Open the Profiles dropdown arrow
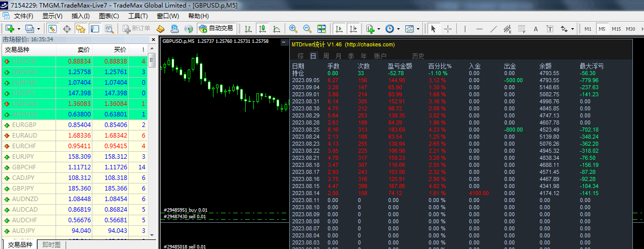644x249 pixels. click(38, 29)
